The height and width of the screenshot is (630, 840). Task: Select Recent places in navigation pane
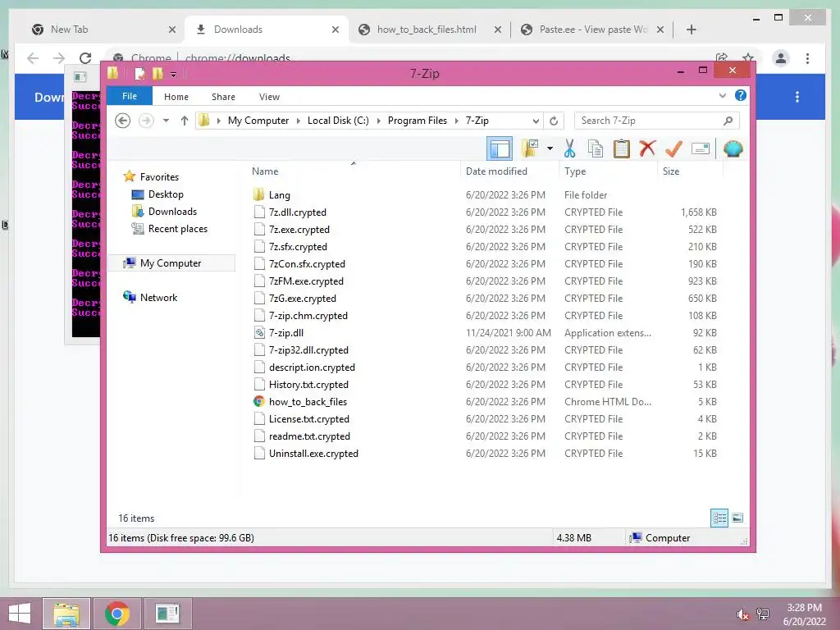coord(178,229)
